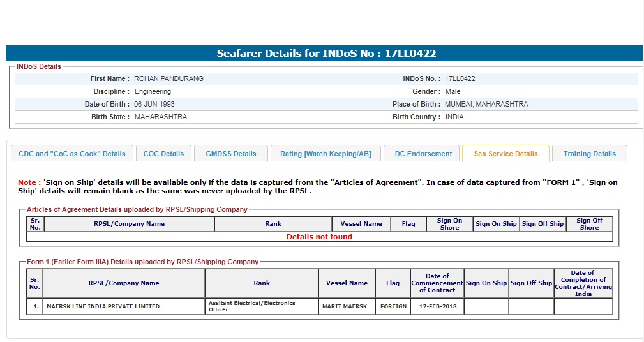Screen dimensions: 644x342
Task: Switch to the COC Details tab
Action: (163, 154)
